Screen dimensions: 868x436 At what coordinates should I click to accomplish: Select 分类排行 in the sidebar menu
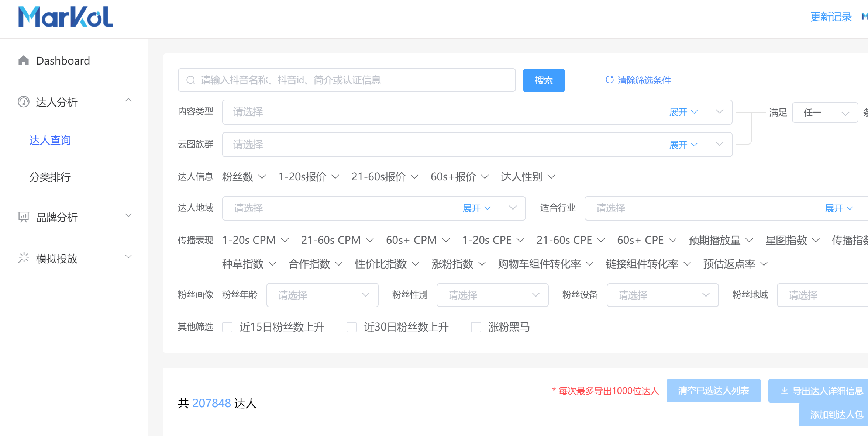click(x=50, y=178)
